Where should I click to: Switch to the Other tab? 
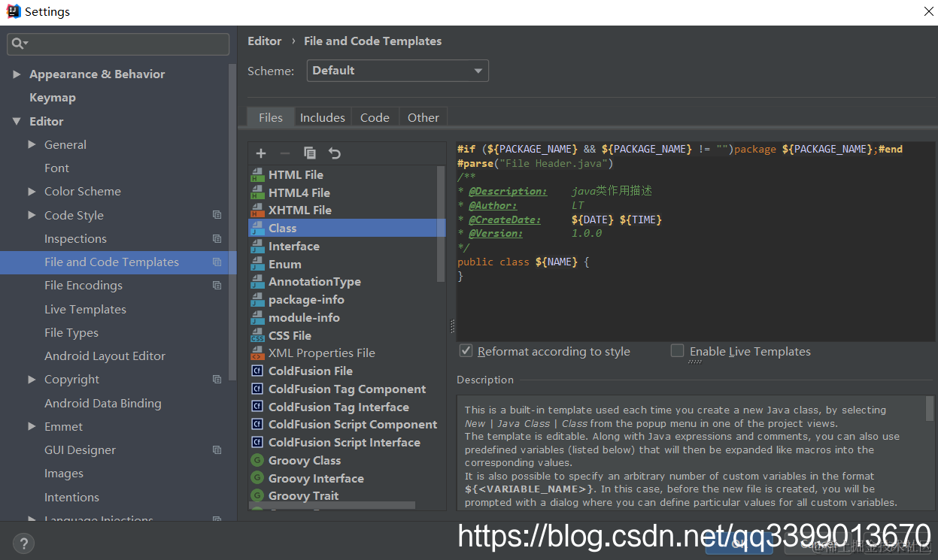tap(423, 117)
